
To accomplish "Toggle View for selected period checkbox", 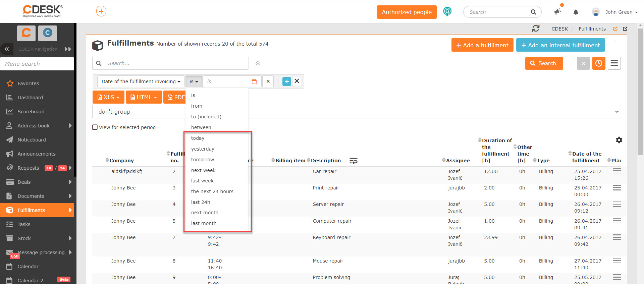I will [x=95, y=127].
